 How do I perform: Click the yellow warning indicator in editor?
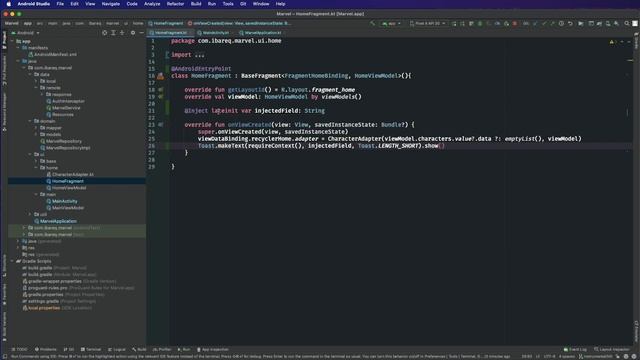612,42
